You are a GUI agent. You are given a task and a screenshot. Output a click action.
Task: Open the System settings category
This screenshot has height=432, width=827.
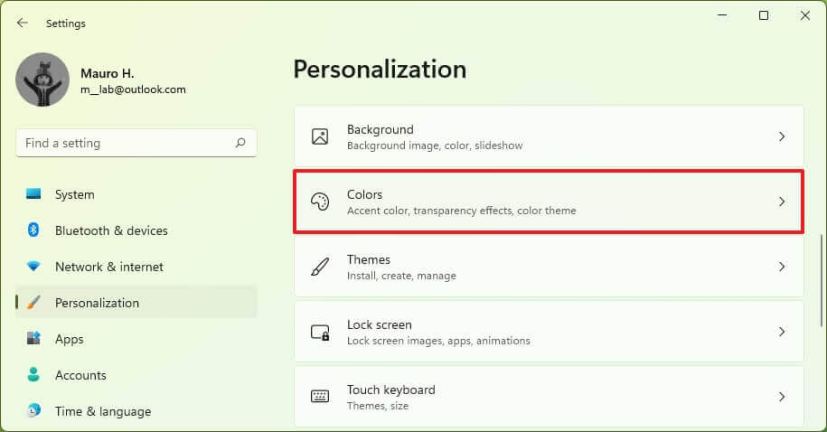coord(75,195)
